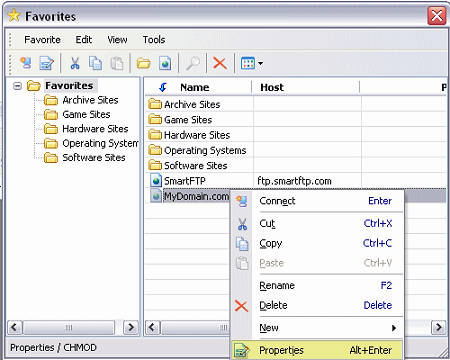The width and height of the screenshot is (450, 360).
Task: Select the SmartFTP favorite entry
Action: [x=185, y=181]
